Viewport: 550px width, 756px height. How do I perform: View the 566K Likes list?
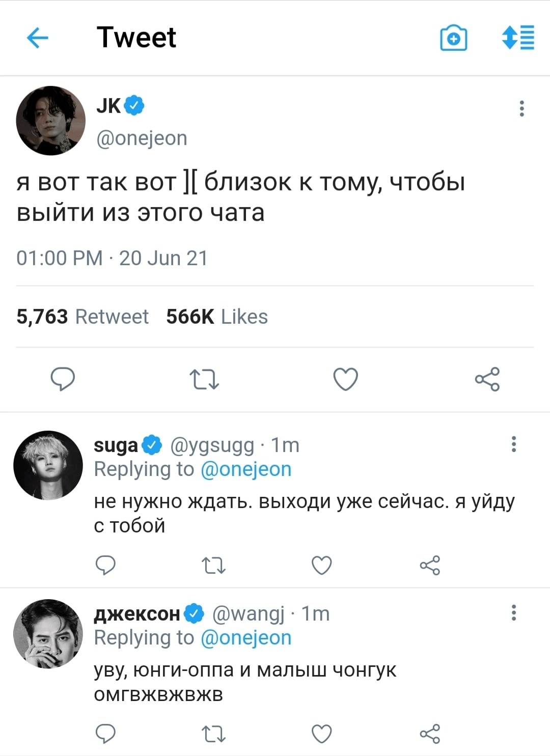coord(217,317)
